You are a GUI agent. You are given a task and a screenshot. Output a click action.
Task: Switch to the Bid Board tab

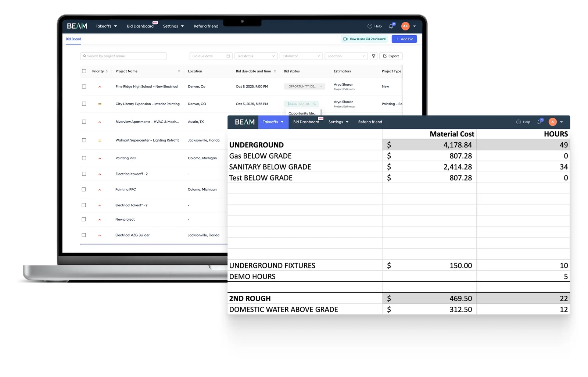pyautogui.click(x=73, y=39)
